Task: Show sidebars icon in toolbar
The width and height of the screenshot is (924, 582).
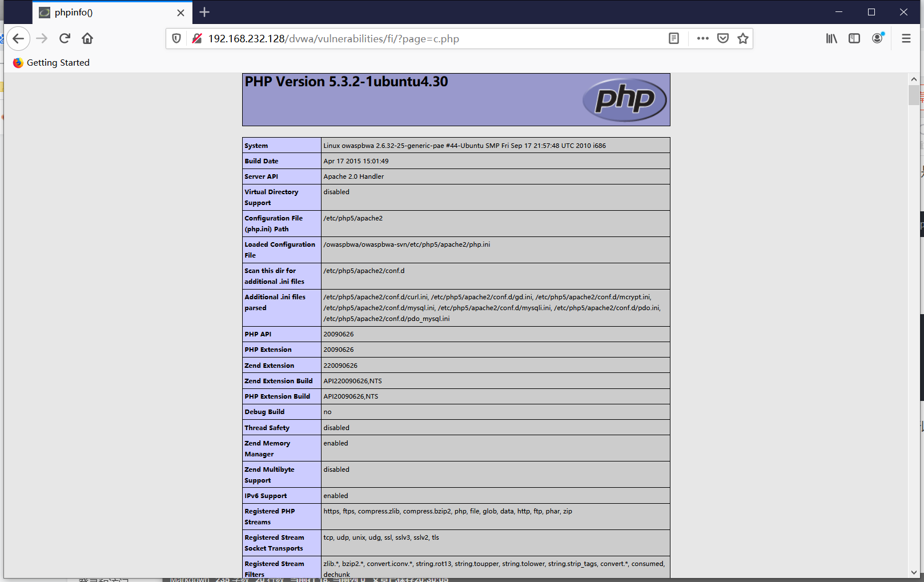Action: tap(854, 39)
